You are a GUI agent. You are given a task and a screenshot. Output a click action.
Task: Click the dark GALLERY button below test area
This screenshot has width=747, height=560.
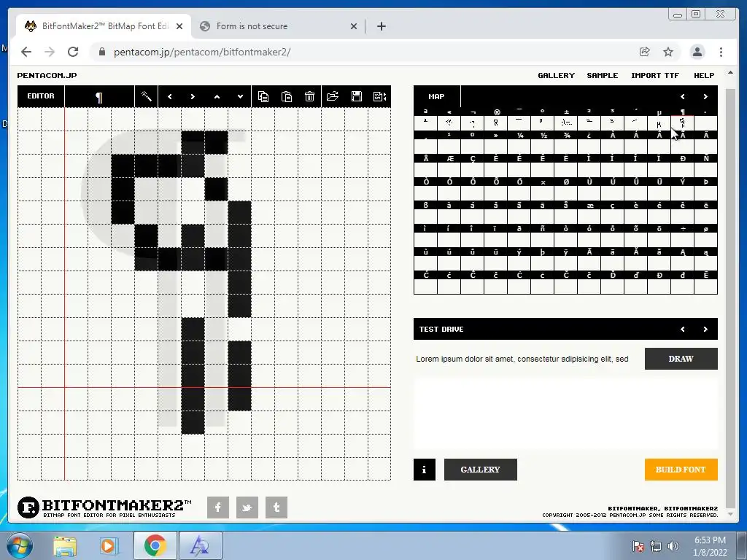[480, 470]
